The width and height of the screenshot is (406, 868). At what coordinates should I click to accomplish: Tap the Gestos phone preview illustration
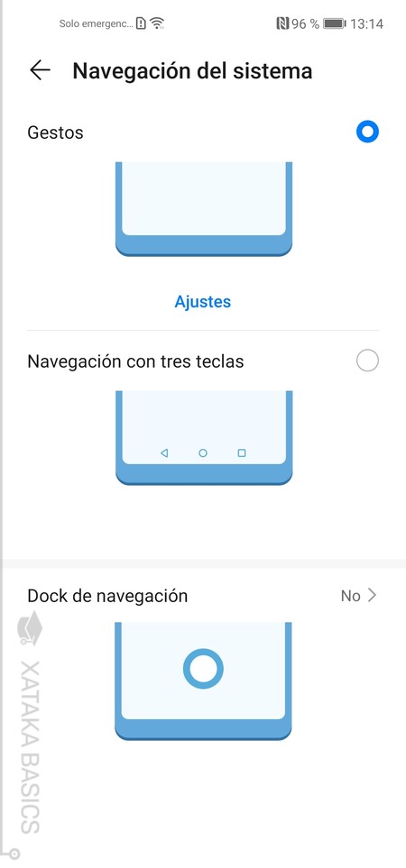click(x=203, y=209)
